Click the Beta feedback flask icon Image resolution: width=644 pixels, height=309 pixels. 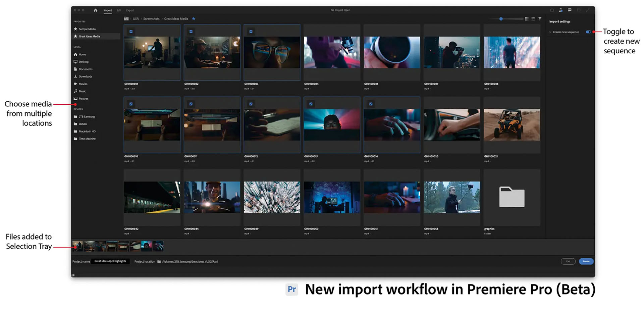(560, 10)
